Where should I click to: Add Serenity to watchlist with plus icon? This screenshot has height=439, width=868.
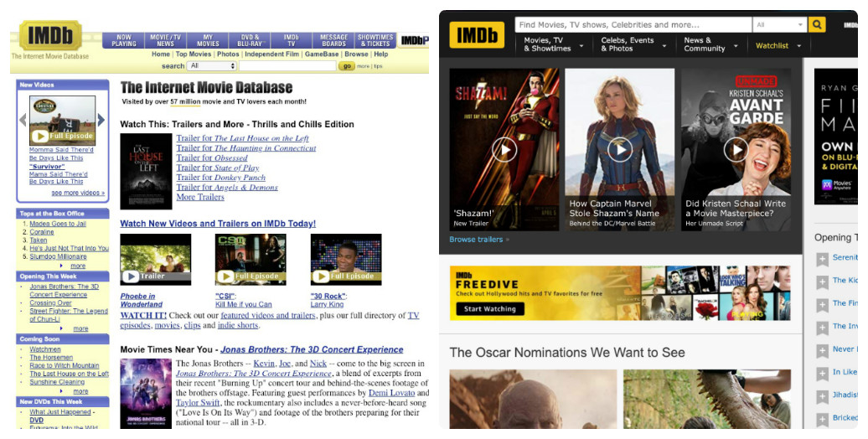click(823, 259)
